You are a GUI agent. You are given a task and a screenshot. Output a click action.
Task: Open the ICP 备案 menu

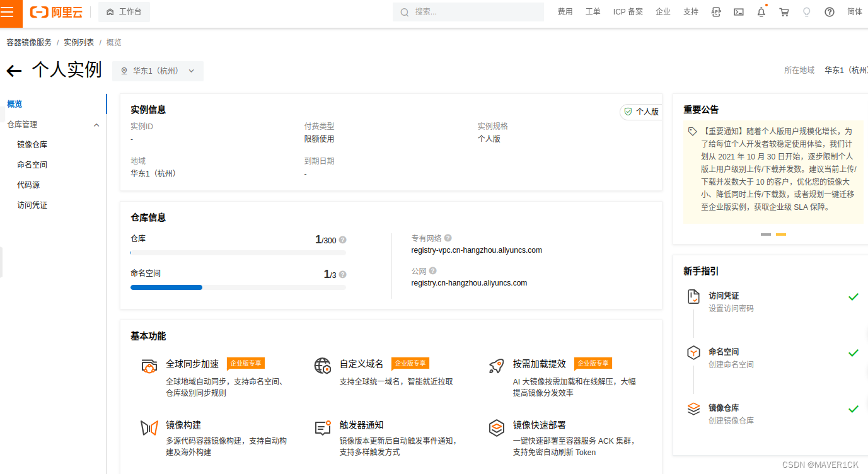[x=628, y=12]
